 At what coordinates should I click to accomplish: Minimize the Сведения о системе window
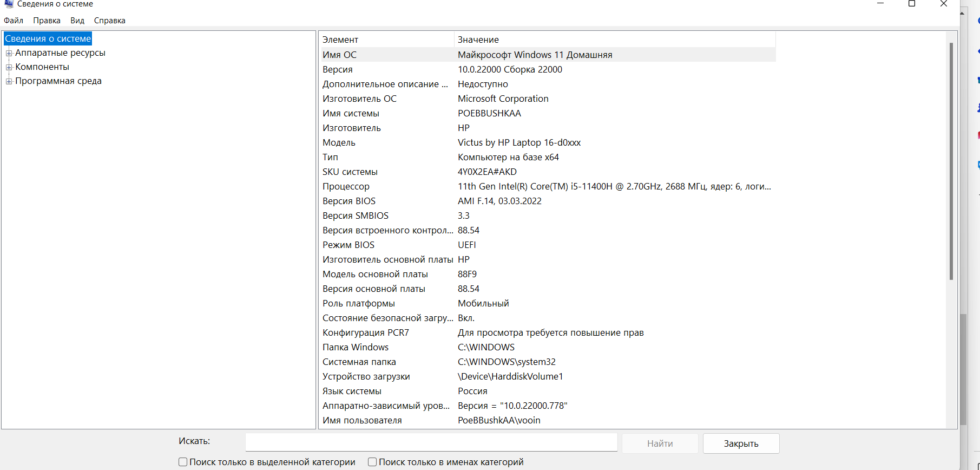880,4
